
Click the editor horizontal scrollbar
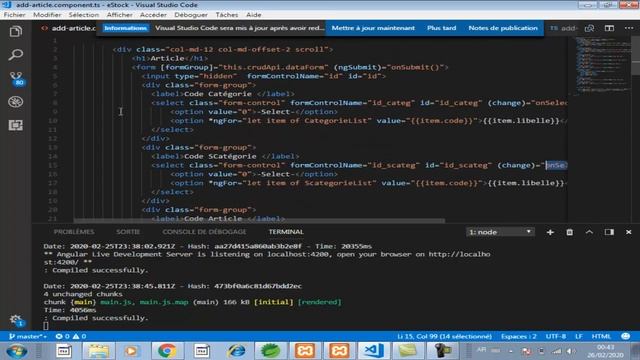point(259,221)
